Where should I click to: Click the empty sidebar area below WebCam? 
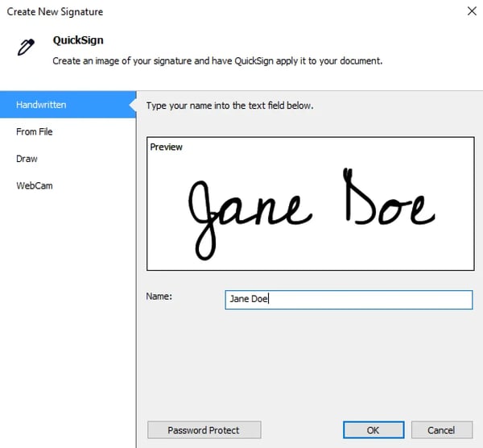click(68, 306)
